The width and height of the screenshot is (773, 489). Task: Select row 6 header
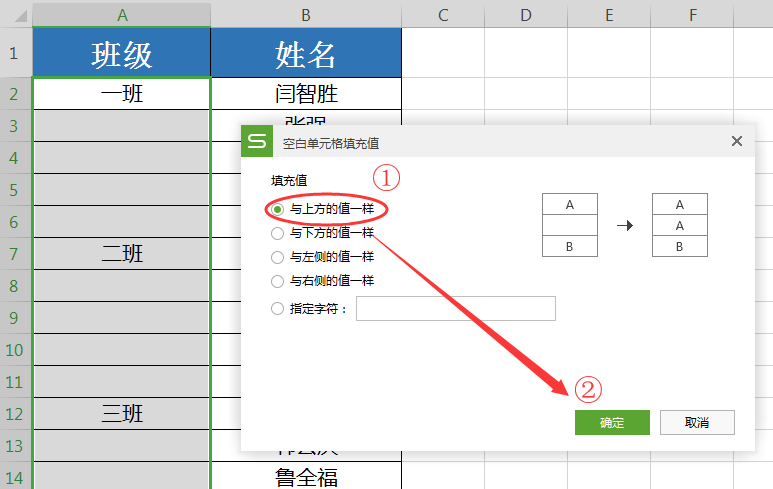[x=14, y=222]
